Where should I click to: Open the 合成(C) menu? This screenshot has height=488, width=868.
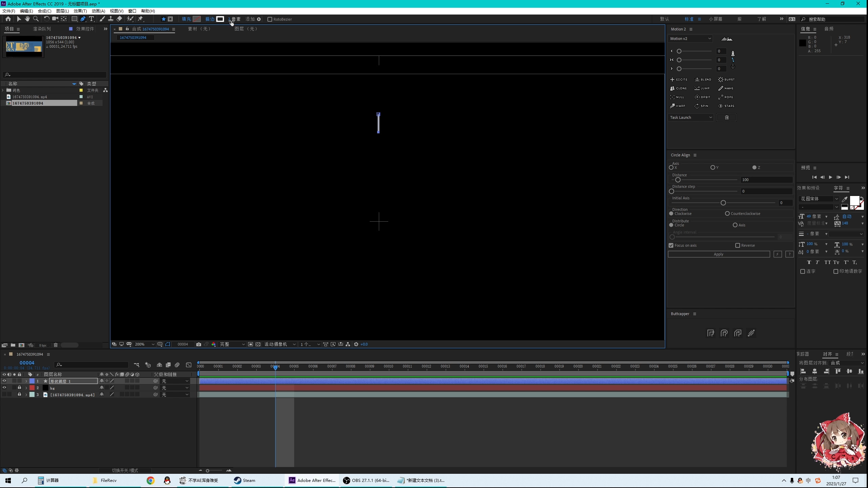click(x=44, y=11)
